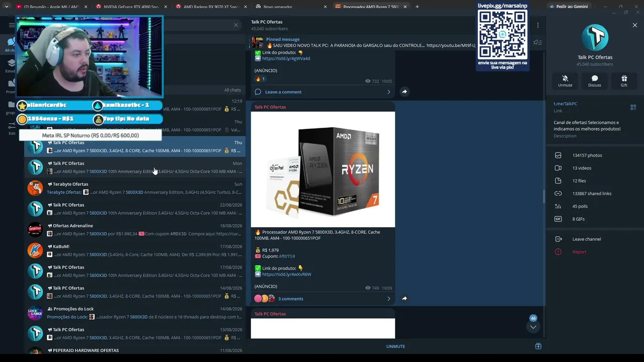Open the Promoções do Lock search result
This screenshot has width=644, height=362.
tap(135, 313)
